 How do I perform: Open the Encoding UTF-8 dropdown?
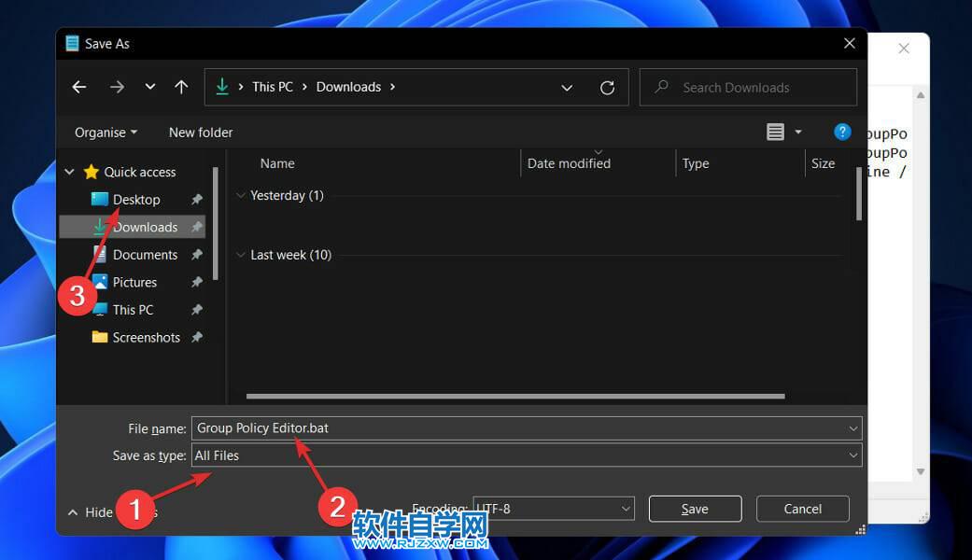click(554, 509)
